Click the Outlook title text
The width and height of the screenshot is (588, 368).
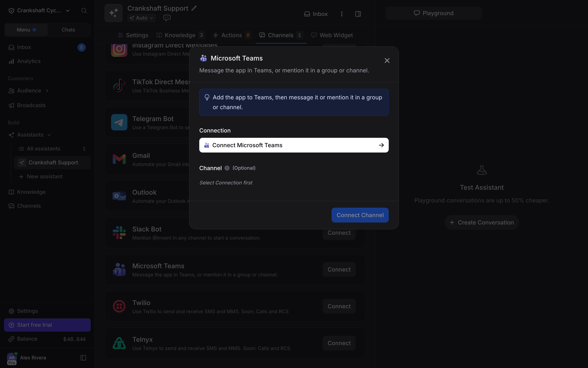pos(144,192)
